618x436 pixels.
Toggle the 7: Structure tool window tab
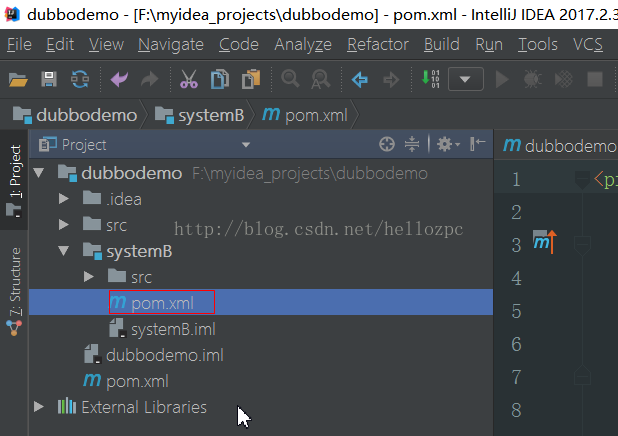[14, 291]
